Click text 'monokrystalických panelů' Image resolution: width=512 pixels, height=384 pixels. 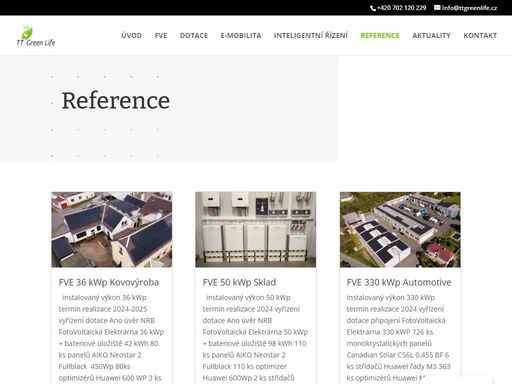(x=389, y=343)
